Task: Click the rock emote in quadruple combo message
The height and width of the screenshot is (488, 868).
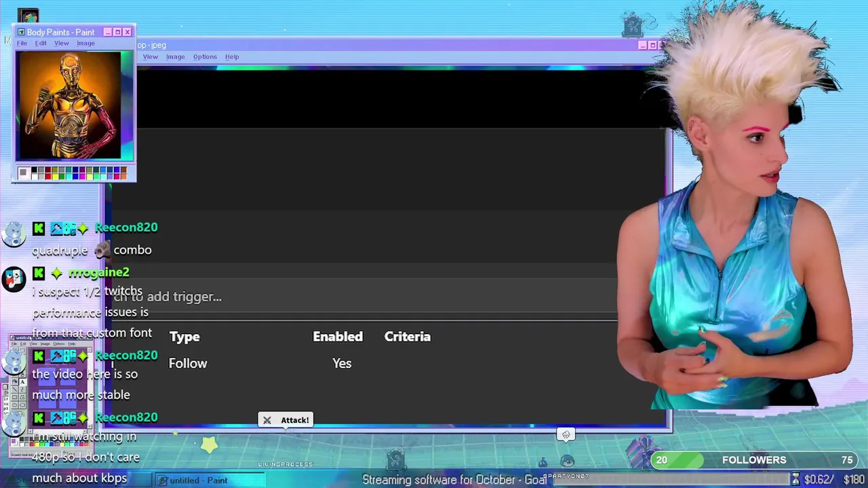Action: point(102,250)
